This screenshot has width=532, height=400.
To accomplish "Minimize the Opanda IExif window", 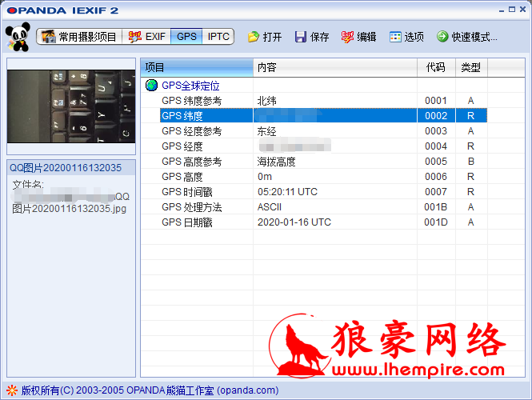I will (x=502, y=10).
